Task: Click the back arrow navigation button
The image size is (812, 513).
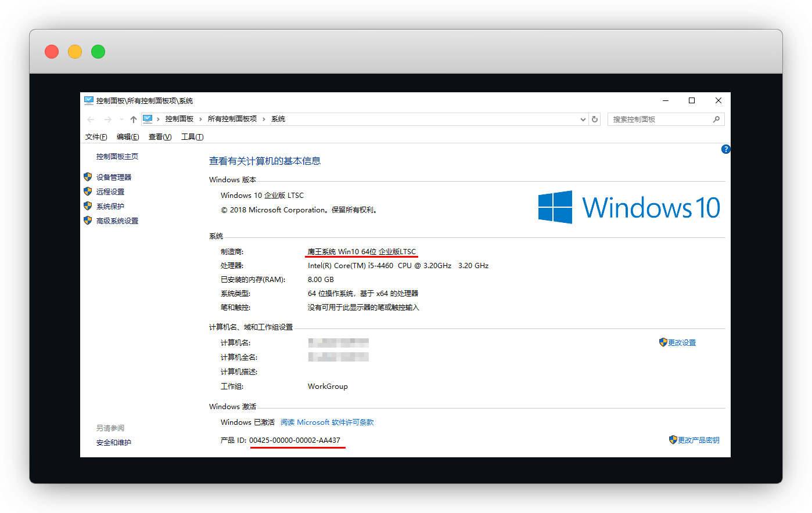Action: pyautogui.click(x=91, y=120)
